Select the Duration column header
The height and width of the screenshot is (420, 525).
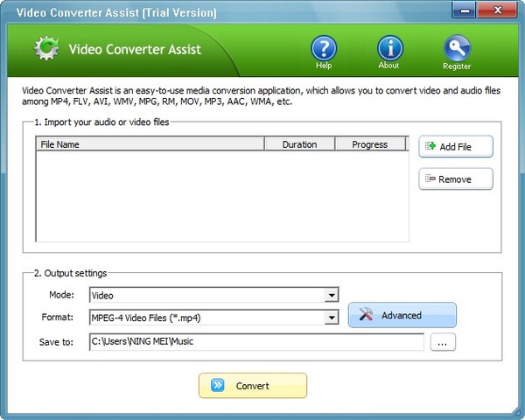299,144
